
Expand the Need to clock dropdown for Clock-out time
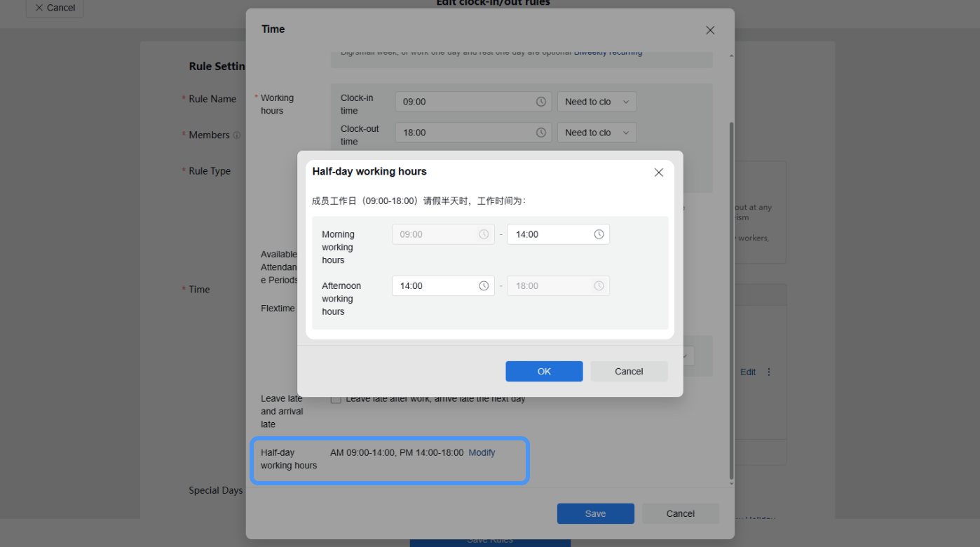click(597, 133)
